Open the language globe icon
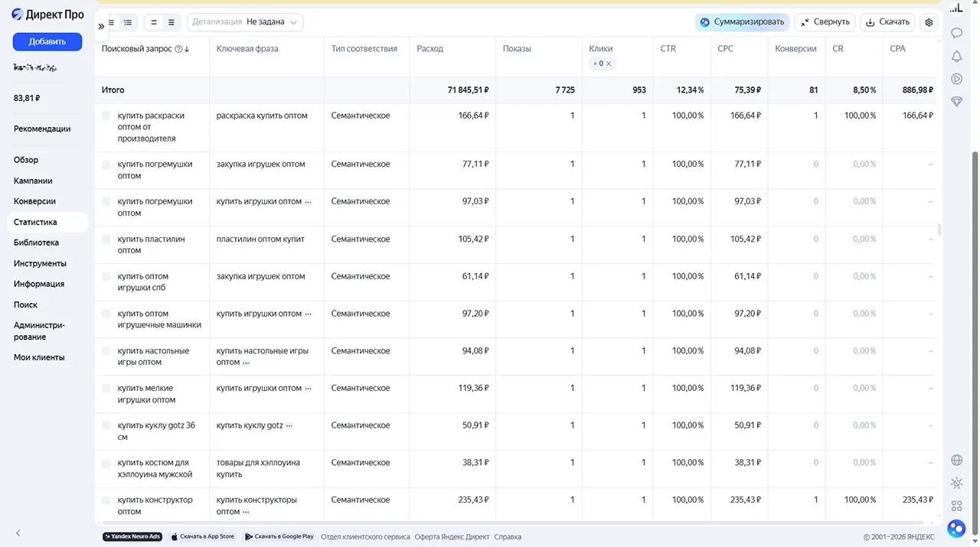The image size is (980, 547). 956,460
